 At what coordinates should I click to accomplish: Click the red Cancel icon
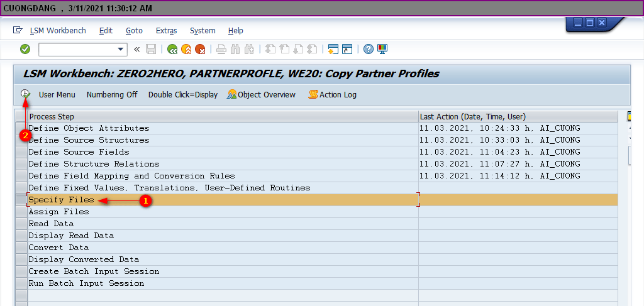pyautogui.click(x=200, y=49)
